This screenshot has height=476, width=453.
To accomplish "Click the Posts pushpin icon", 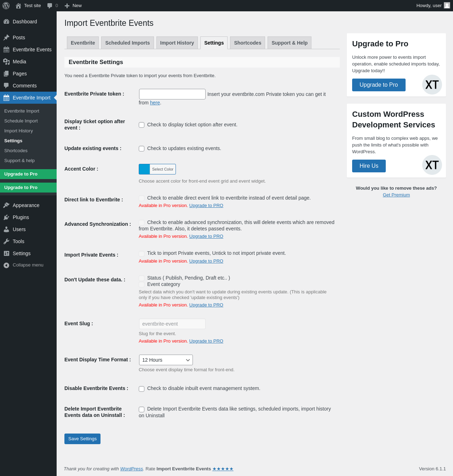I will pos(6,38).
